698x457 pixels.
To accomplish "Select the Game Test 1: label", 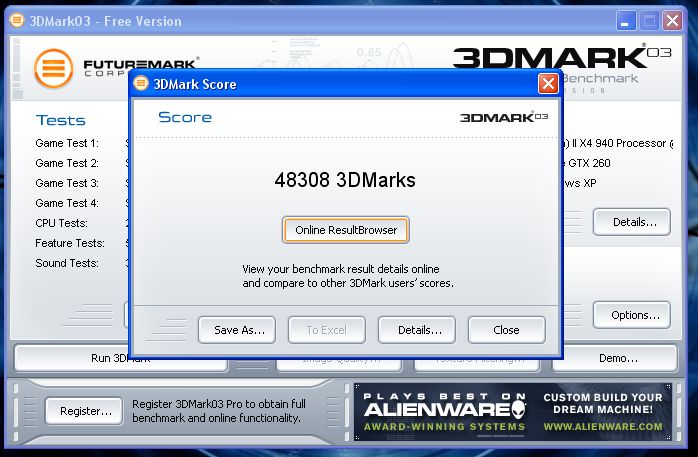I will [x=67, y=143].
